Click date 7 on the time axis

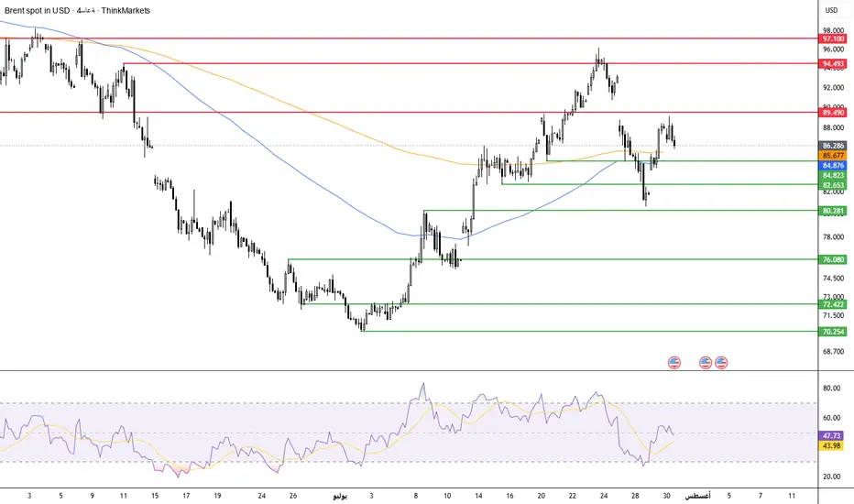pos(761,496)
